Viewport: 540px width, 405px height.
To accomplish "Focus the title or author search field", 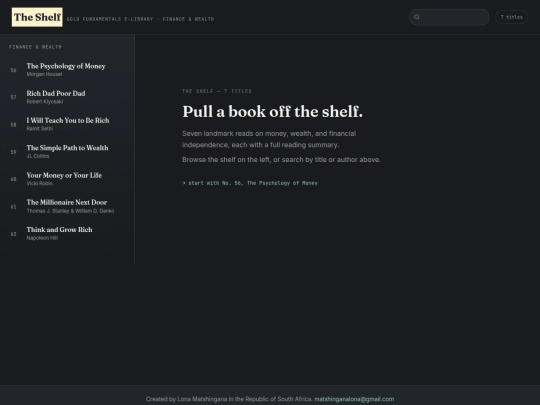I will tap(449, 17).
